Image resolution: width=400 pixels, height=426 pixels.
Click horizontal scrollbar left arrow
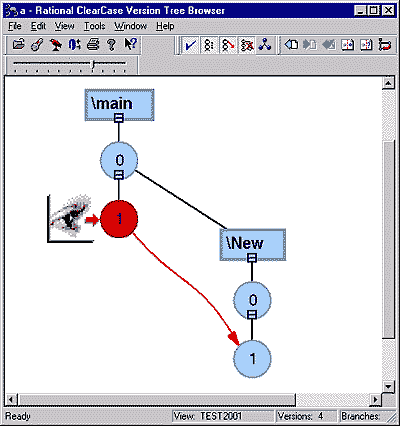pyautogui.click(x=11, y=399)
